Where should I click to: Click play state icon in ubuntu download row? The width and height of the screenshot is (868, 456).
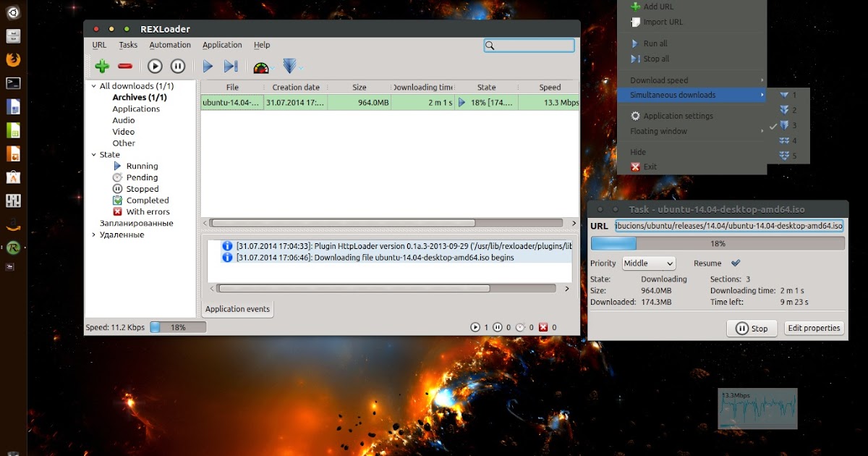461,103
